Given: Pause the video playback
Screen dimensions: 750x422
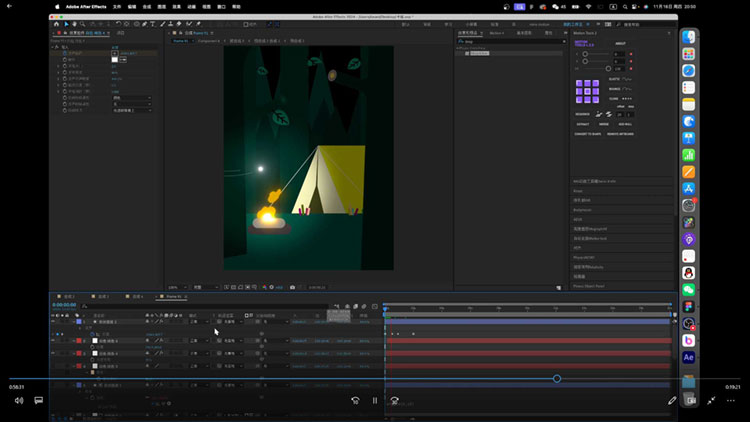Looking at the screenshot, I should [375, 400].
